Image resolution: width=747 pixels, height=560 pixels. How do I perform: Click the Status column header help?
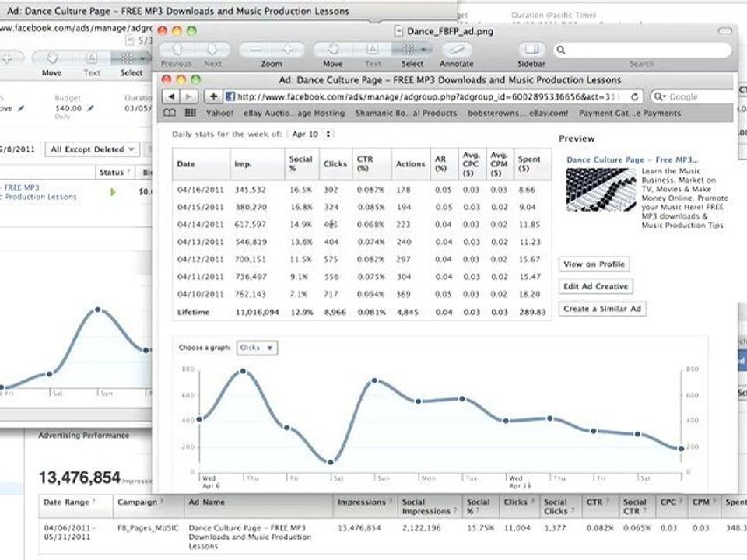coord(128,171)
